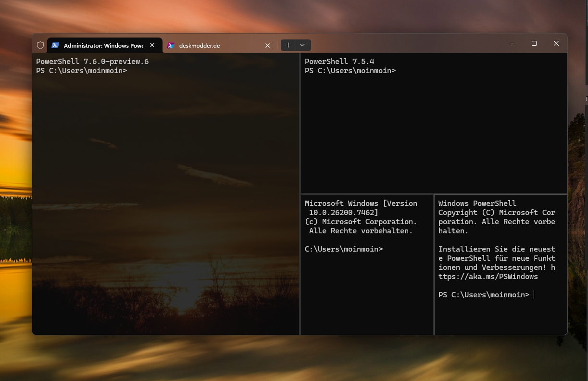Click the PS prompt in the 7.5.4 pane
The image size is (588, 381).
(x=350, y=71)
